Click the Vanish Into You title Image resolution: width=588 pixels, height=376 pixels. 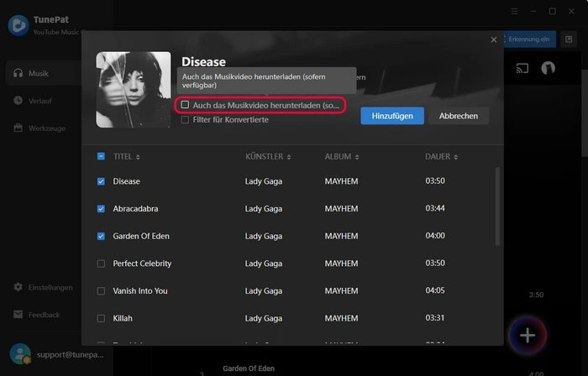click(x=140, y=291)
